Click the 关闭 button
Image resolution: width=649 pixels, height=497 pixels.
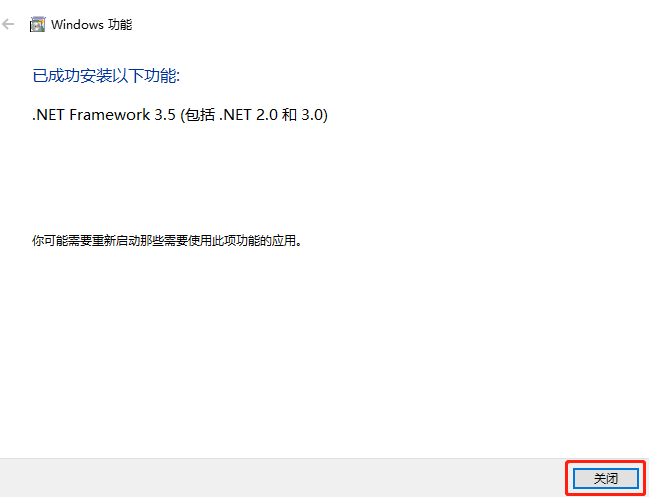point(606,478)
